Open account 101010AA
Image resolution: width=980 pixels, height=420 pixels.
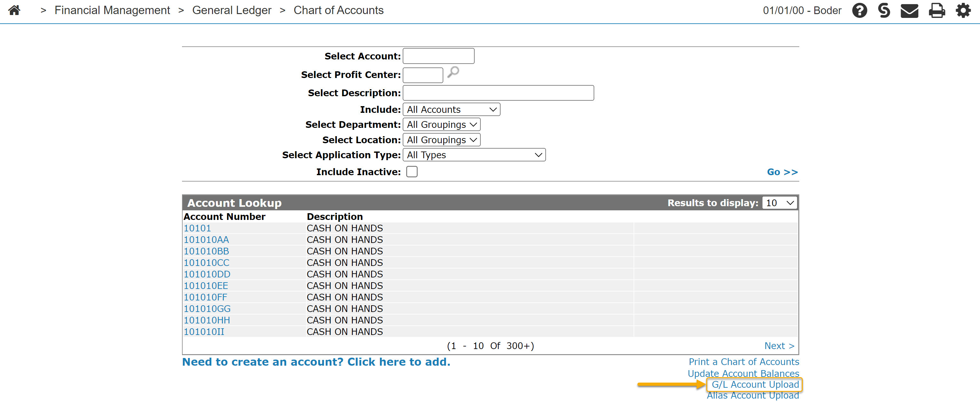(x=206, y=239)
